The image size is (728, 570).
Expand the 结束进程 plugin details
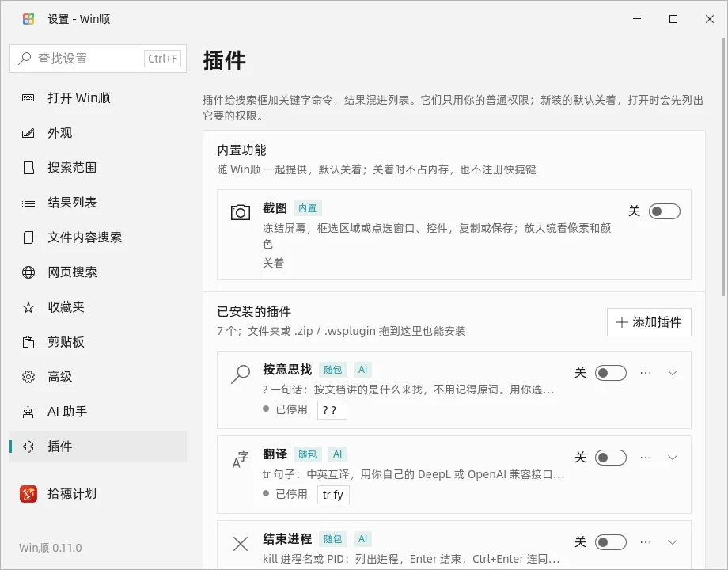(673, 542)
